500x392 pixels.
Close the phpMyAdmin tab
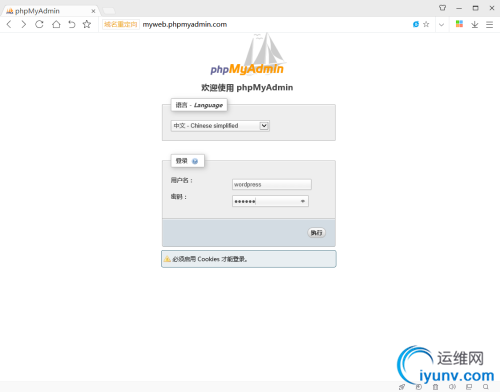[93, 11]
